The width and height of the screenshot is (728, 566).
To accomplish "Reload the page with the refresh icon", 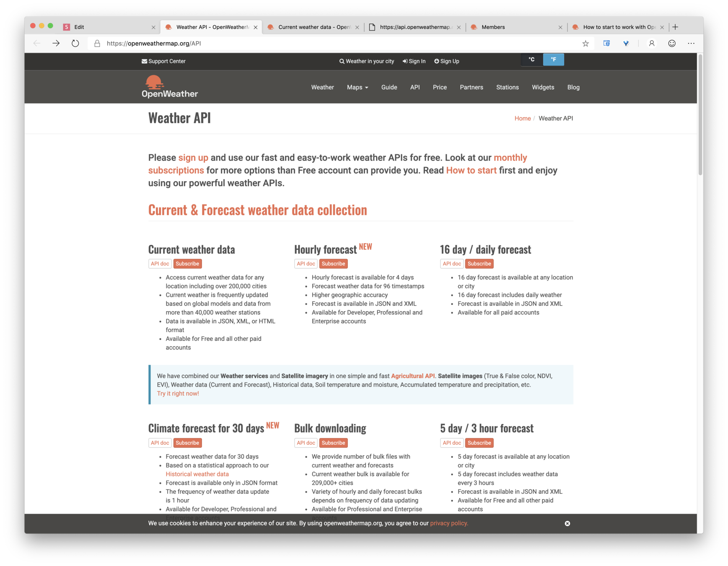I will 75,43.
